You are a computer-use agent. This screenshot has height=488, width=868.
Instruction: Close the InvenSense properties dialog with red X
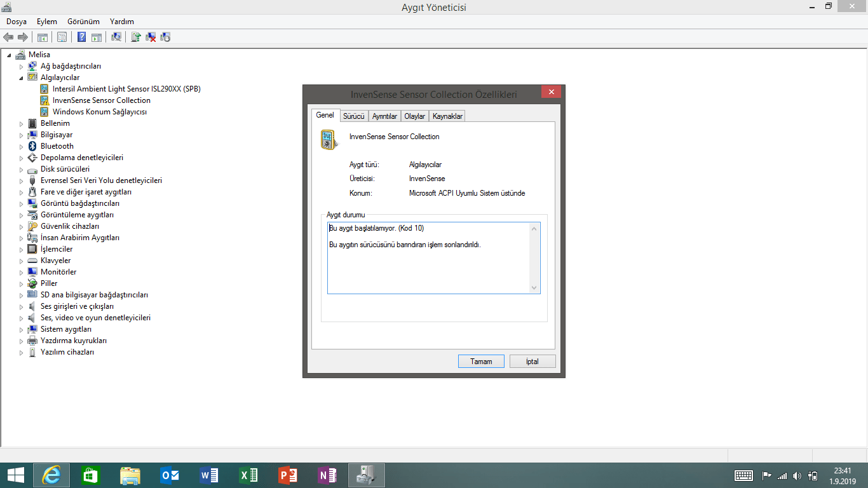[x=551, y=92]
